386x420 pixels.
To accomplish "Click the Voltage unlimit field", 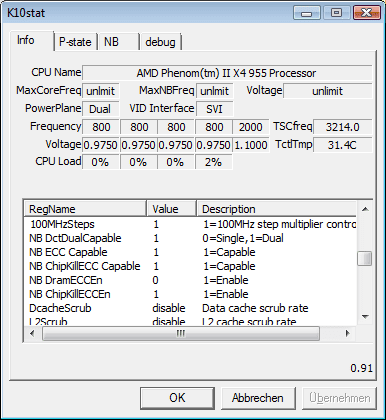I will (328, 91).
